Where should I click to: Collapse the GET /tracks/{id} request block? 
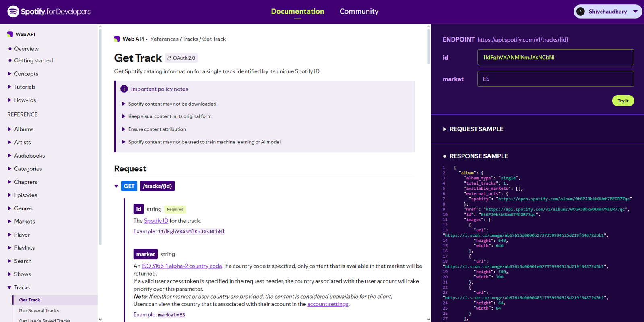coord(116,186)
